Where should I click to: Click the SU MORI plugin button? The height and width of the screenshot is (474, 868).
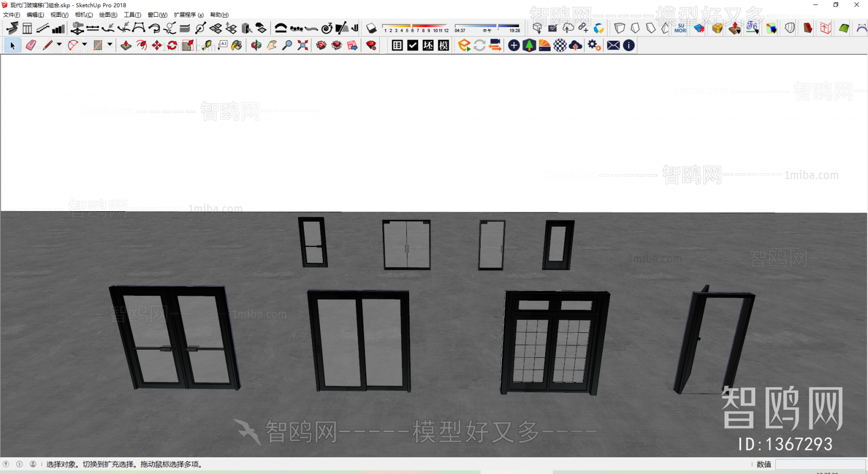tap(680, 28)
